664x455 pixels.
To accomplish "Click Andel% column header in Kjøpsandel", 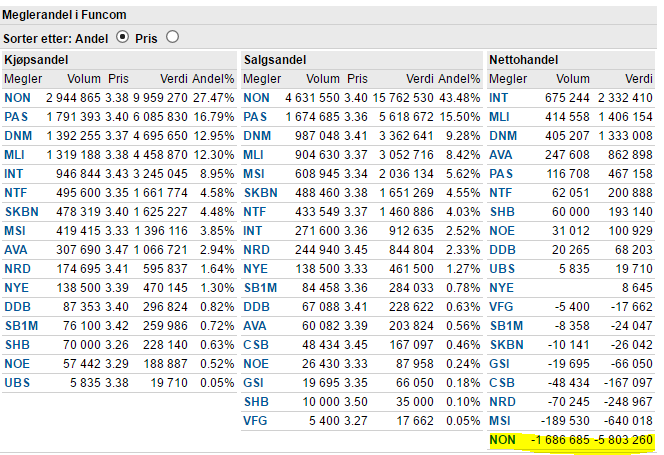I will 213,79.
